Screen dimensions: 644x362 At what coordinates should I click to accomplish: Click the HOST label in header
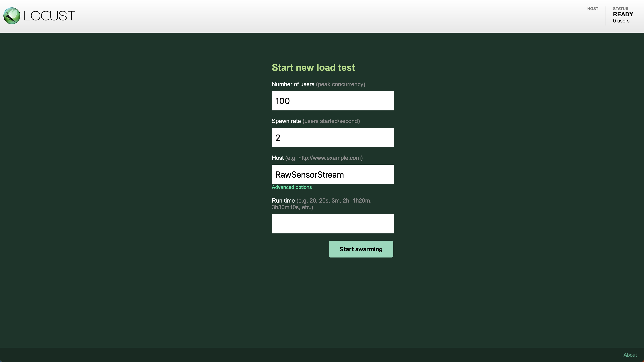pos(593,9)
